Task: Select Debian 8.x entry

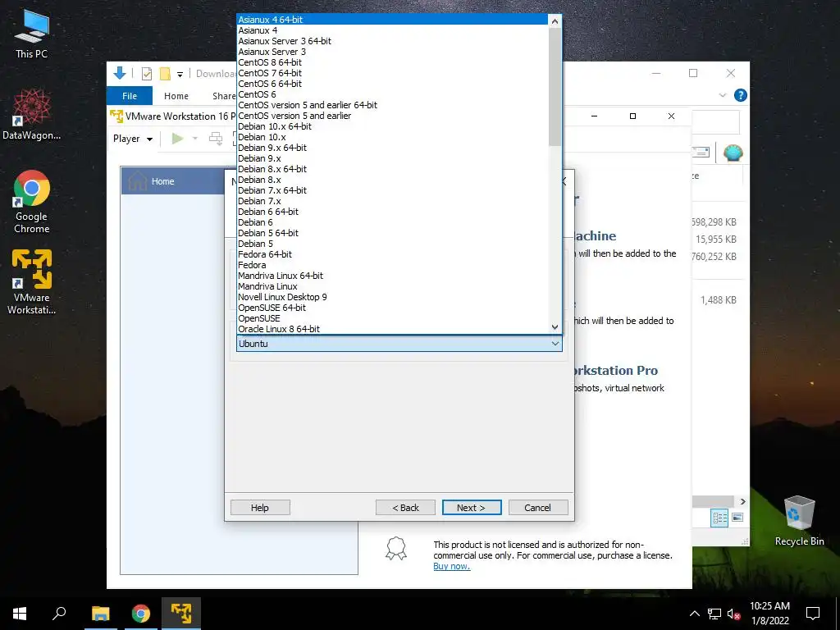Action: (392, 180)
